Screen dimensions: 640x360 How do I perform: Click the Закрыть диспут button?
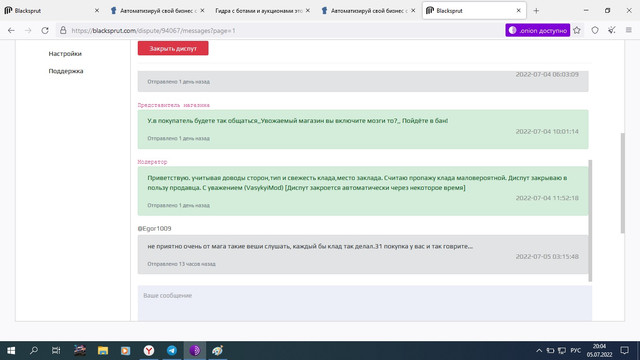[x=173, y=48]
